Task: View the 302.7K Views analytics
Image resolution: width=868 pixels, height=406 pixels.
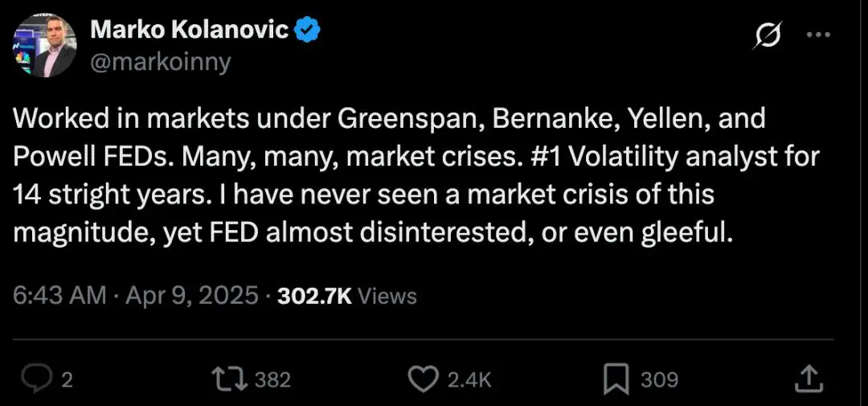Action: click(346, 295)
